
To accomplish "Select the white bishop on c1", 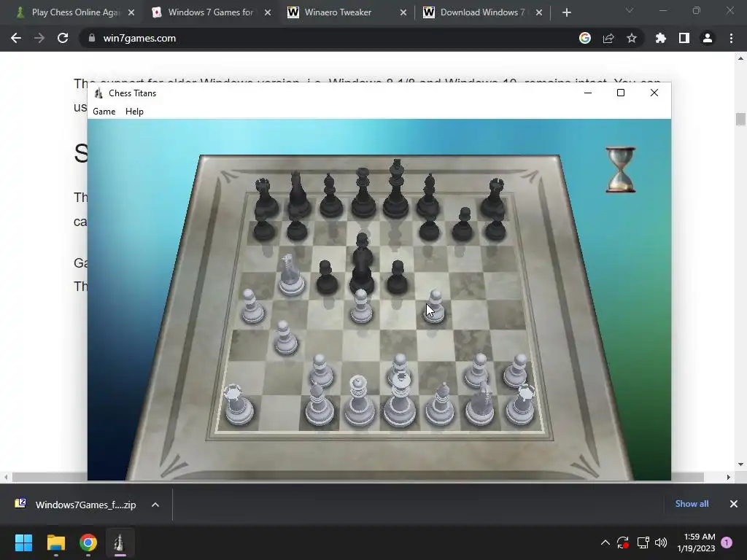I will point(318,404).
